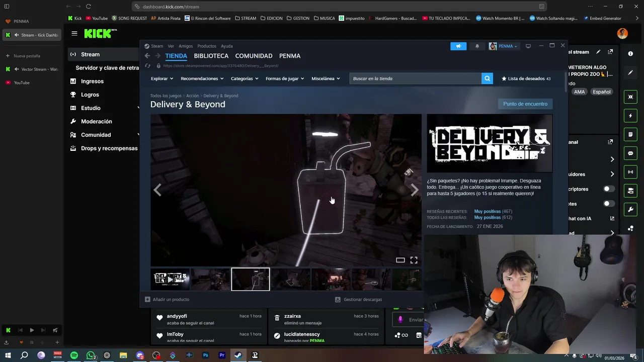Click Punto de encuentro button
This screenshot has height=362, width=644.
click(x=525, y=104)
